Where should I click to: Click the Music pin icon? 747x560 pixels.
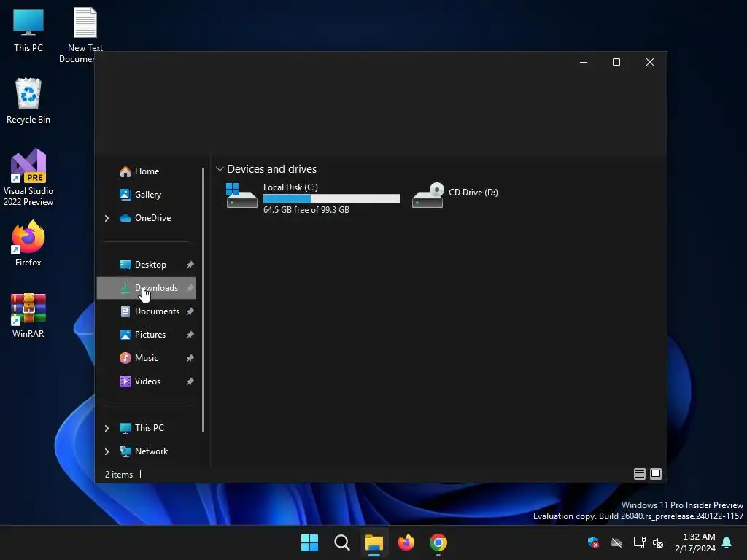click(x=190, y=358)
